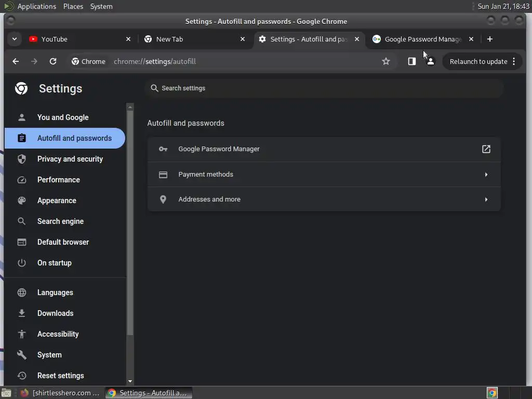The height and width of the screenshot is (399, 532).
Task: Click the "Autofill and passwords" page heading
Action: (185, 123)
